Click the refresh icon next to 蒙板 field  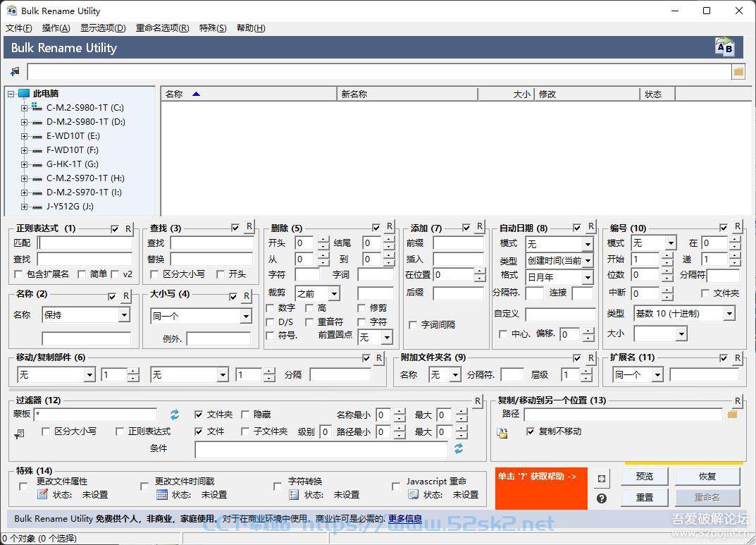point(175,415)
